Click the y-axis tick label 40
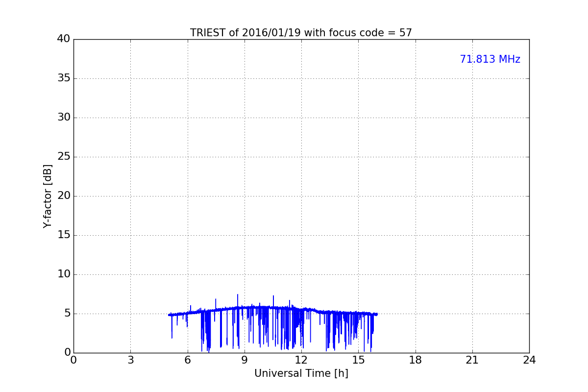 click(64, 39)
